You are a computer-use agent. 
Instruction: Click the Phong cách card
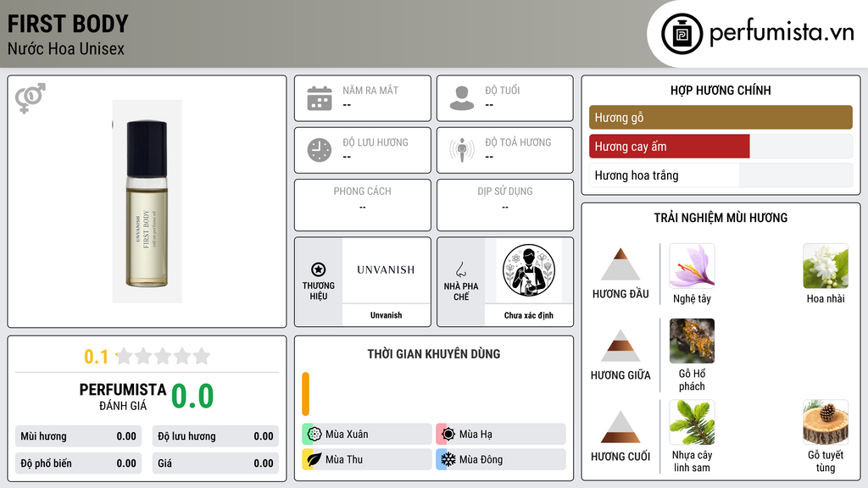click(363, 205)
